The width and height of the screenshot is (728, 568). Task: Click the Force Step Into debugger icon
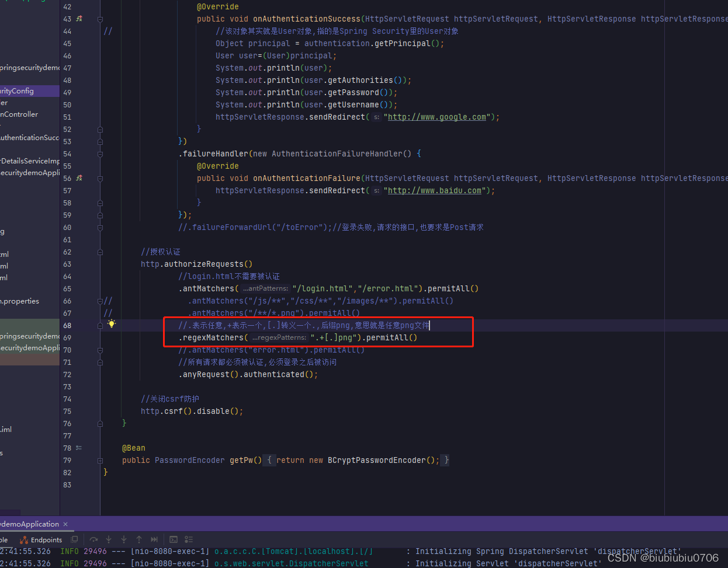[124, 539]
